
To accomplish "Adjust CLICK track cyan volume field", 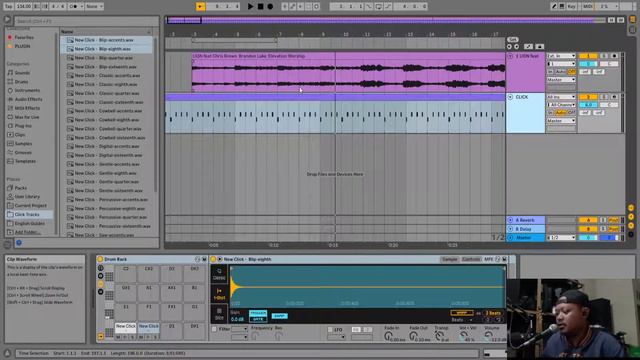I will tap(588, 105).
